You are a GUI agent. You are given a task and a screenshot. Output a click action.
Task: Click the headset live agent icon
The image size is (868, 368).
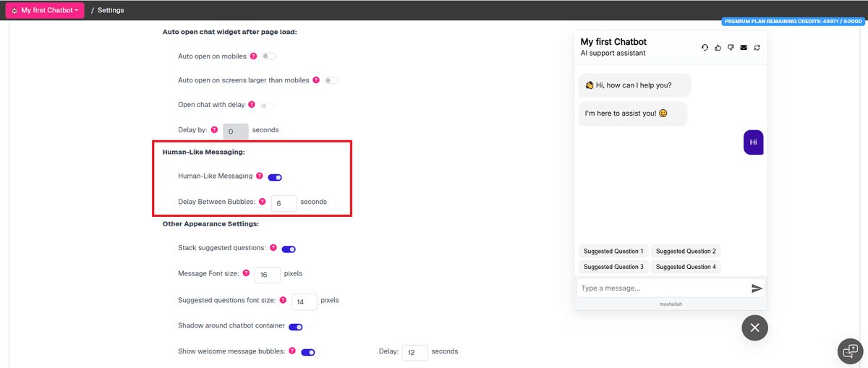[x=705, y=48]
